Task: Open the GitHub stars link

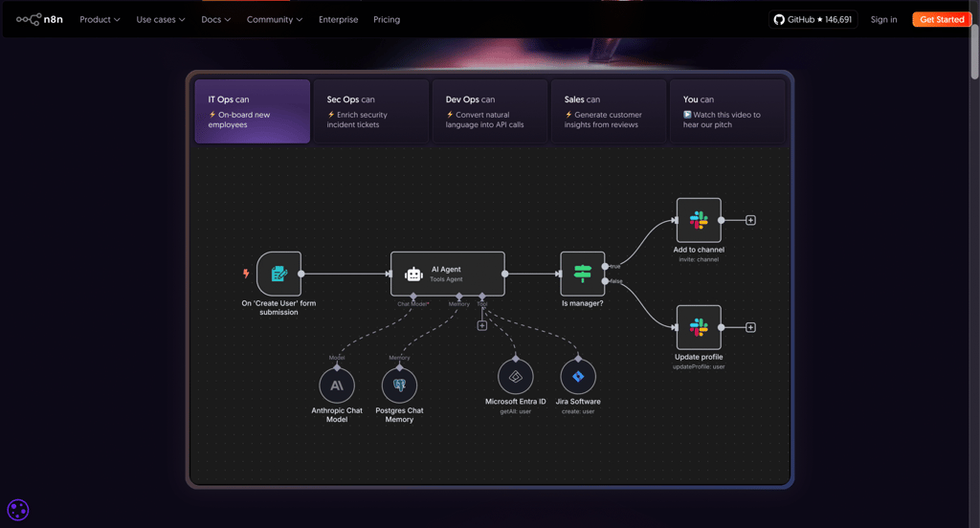Action: click(x=813, y=19)
